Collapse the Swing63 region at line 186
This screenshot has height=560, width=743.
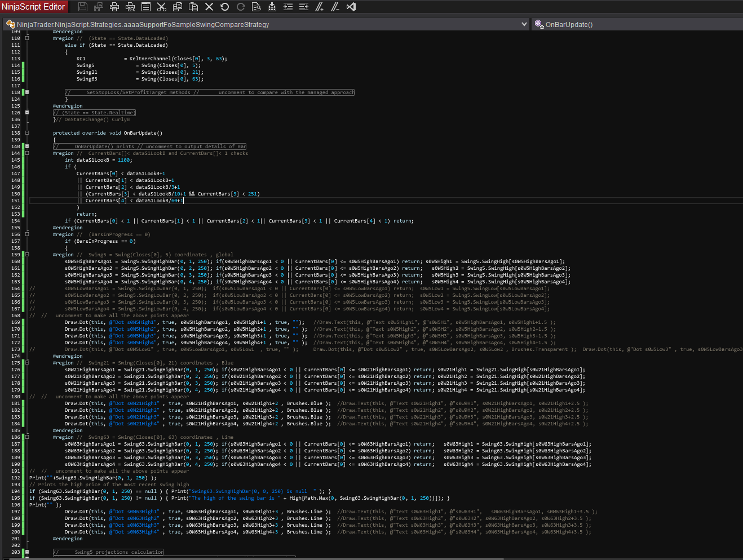(26, 437)
